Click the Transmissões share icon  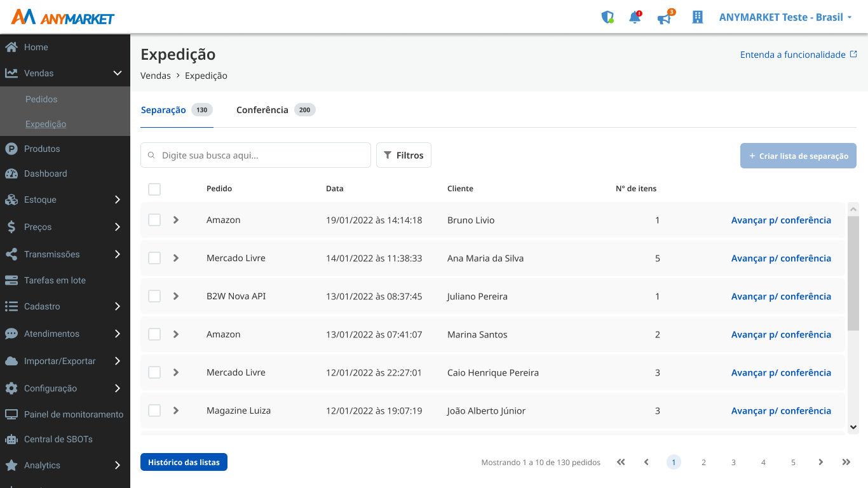coord(11,254)
